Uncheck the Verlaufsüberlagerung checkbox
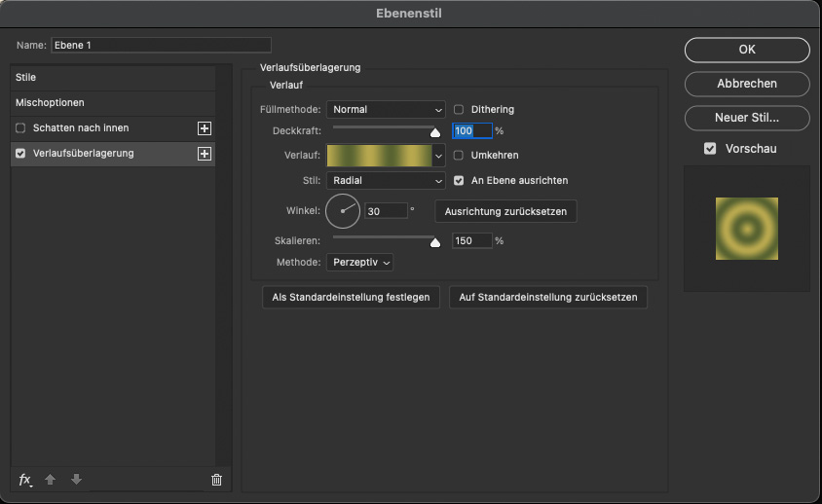The width and height of the screenshot is (822, 504). (20, 154)
